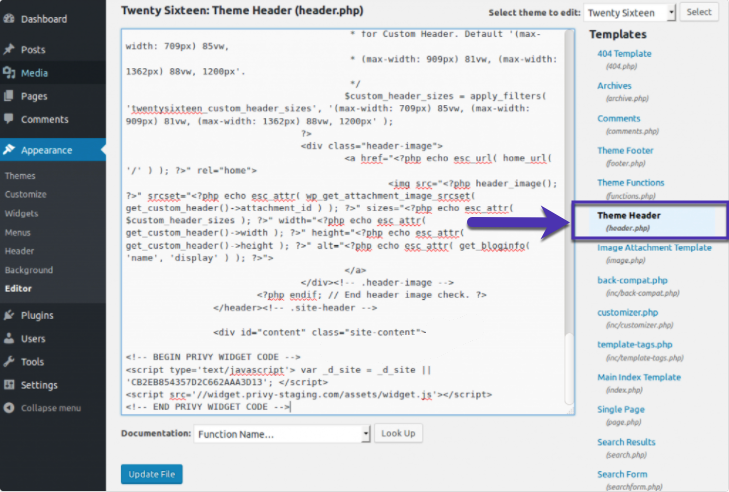This screenshot has width=729, height=492.
Task: Click the Media library icon
Action: (x=9, y=73)
